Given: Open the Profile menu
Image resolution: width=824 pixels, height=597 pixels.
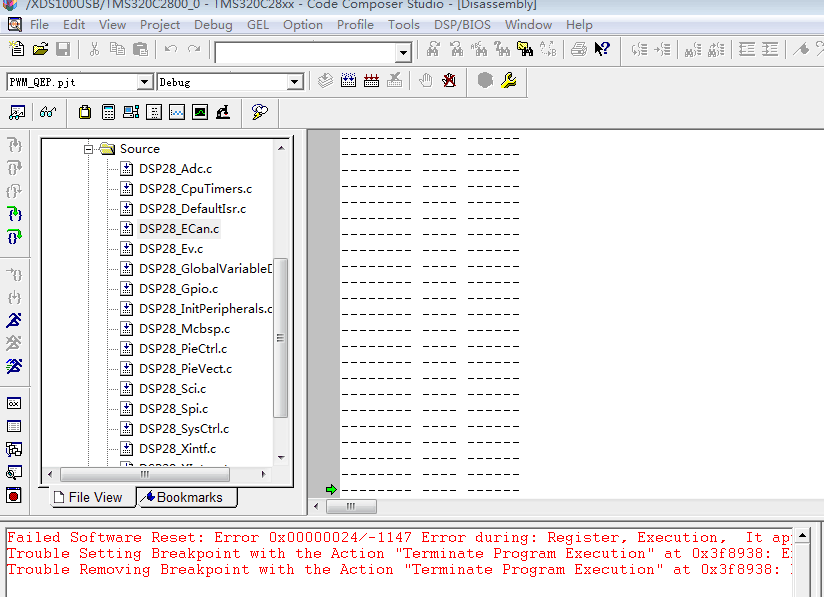Looking at the screenshot, I should click(x=355, y=25).
